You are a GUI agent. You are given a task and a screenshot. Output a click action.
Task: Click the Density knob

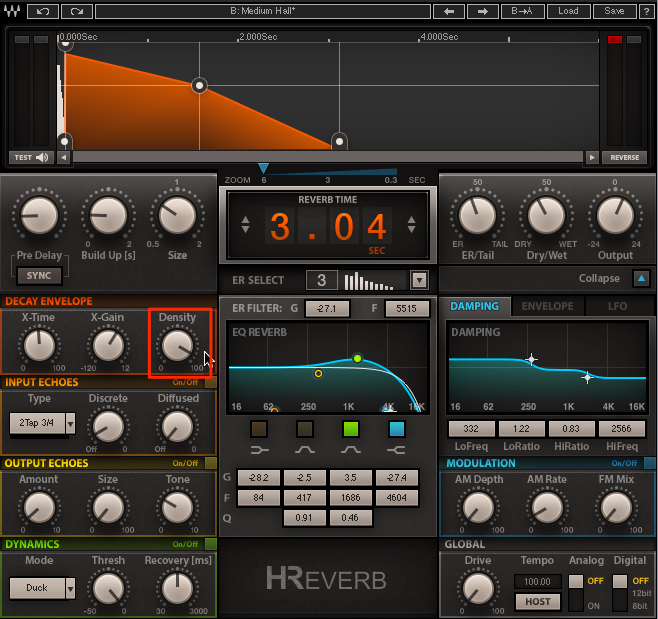click(x=177, y=345)
